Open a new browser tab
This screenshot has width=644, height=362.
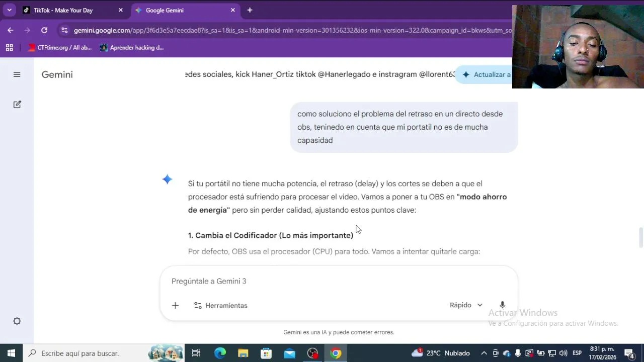point(250,10)
